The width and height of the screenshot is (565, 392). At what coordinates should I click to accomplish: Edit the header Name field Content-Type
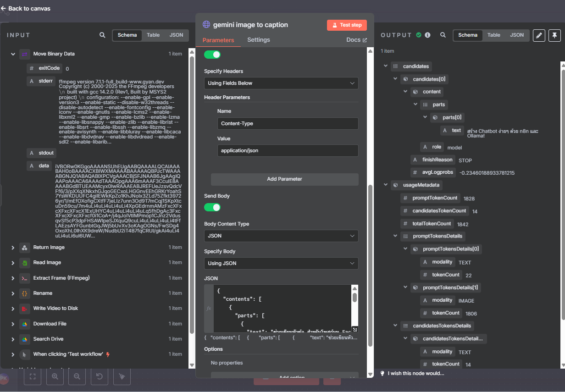[x=288, y=123]
